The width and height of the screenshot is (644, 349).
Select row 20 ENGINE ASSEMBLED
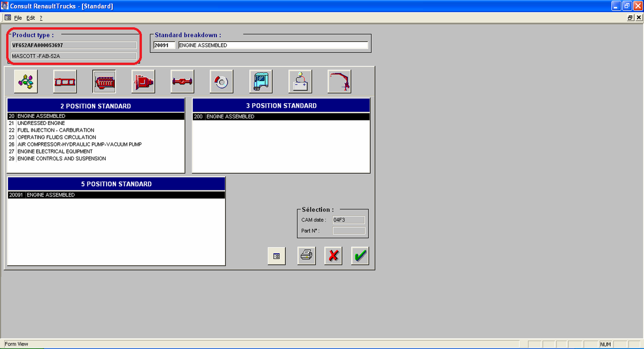[96, 116]
